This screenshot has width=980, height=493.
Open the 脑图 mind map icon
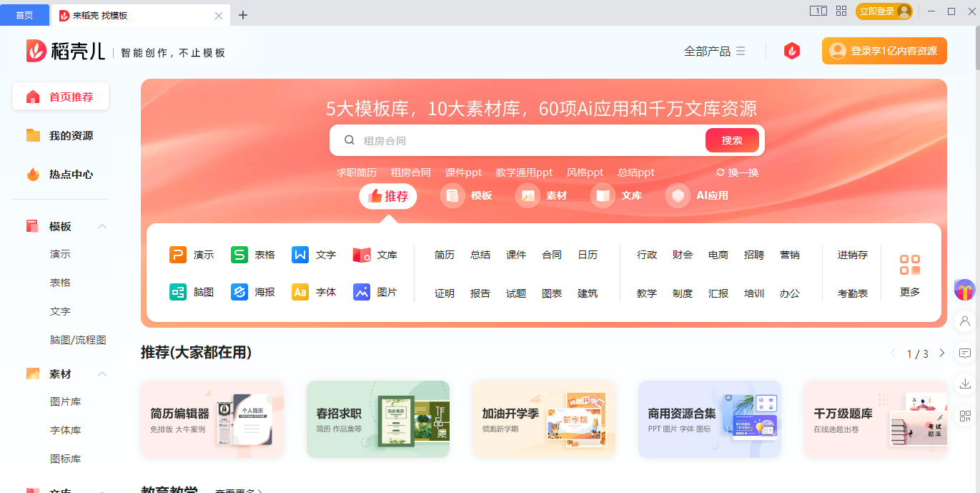pos(178,292)
